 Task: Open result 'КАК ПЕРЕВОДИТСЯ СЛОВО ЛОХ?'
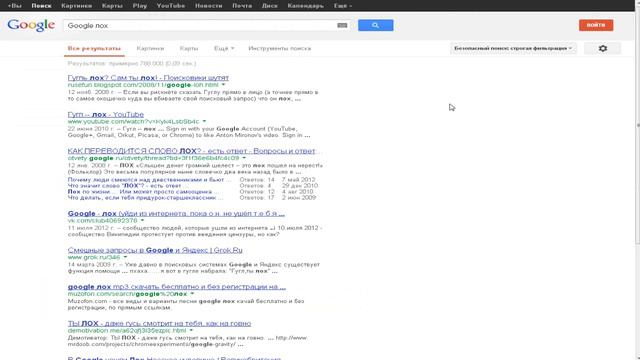coord(191,151)
